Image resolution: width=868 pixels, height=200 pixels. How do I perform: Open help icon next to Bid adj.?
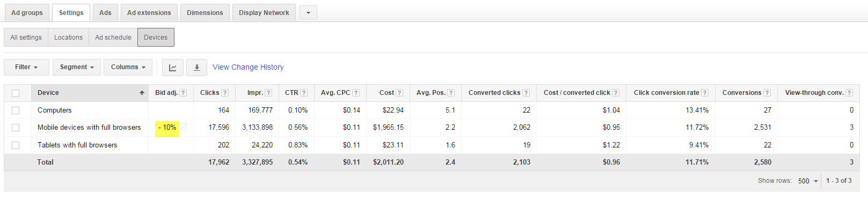click(x=183, y=93)
